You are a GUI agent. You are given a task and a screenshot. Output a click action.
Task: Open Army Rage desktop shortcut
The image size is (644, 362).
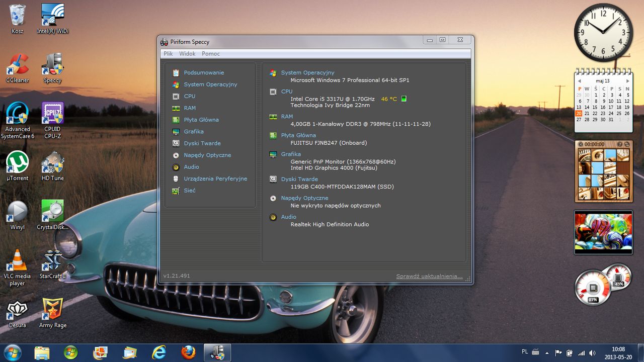[52, 313]
